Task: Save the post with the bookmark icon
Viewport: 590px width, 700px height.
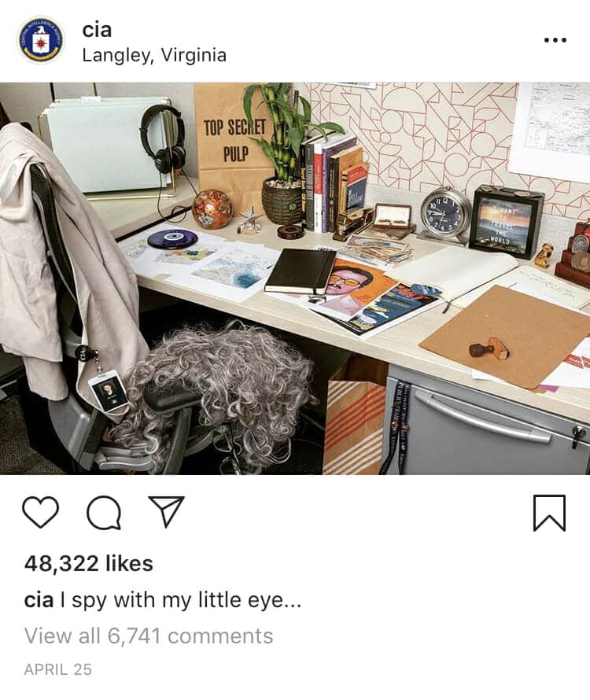Action: click(549, 513)
